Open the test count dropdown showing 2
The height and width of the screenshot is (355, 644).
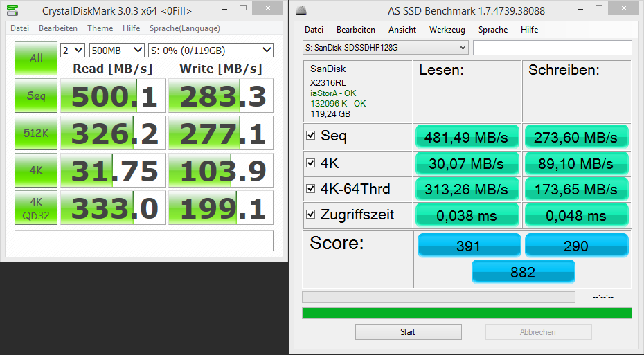73,51
